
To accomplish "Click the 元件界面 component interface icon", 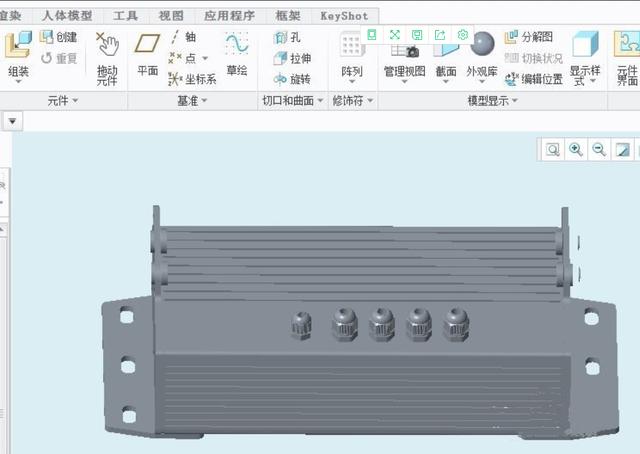I will (x=627, y=58).
